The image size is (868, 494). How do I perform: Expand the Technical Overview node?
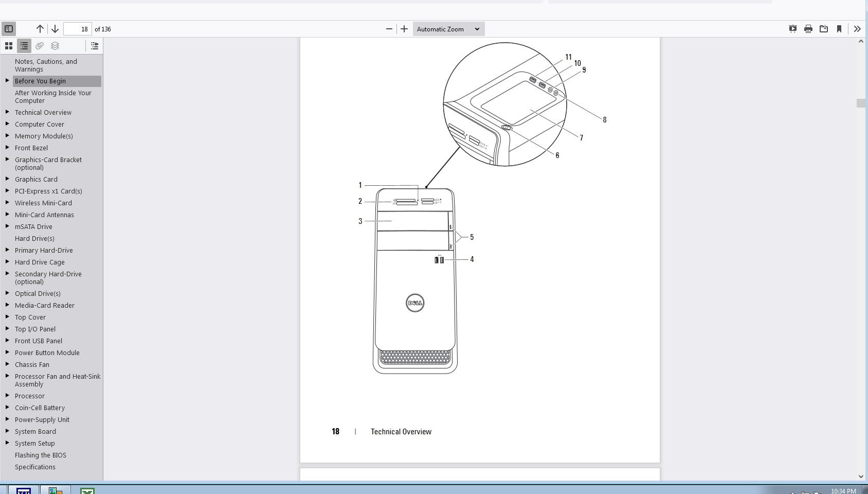coord(7,112)
